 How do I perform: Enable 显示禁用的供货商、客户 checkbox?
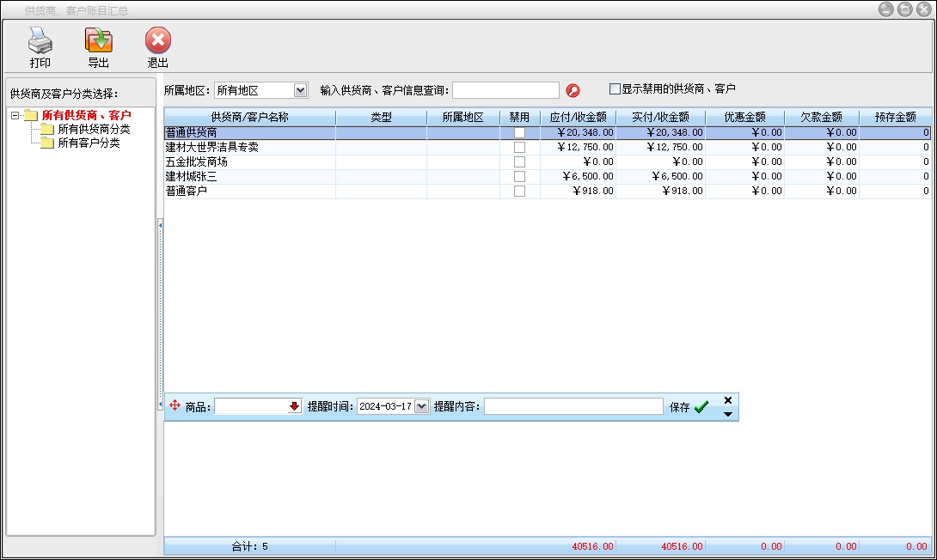(615, 88)
